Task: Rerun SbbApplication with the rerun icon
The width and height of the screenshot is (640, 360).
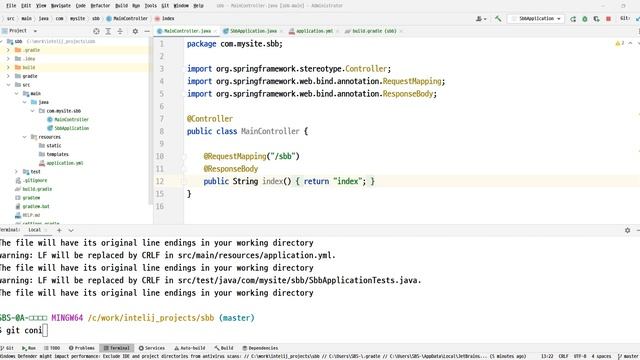Action: [x=573, y=19]
